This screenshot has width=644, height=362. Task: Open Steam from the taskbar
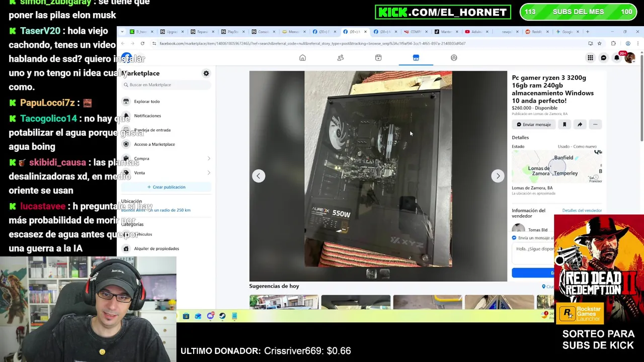222,316
